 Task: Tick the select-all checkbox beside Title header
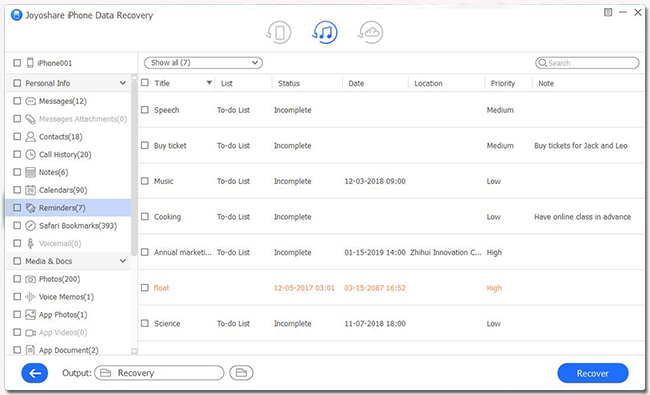point(145,83)
